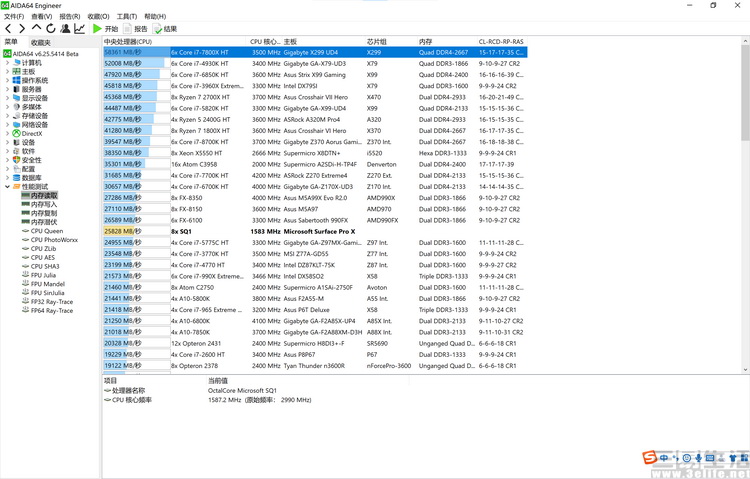Select the CPU PhotoWorxx benchmark
This screenshot has height=479, width=750.
coord(55,240)
